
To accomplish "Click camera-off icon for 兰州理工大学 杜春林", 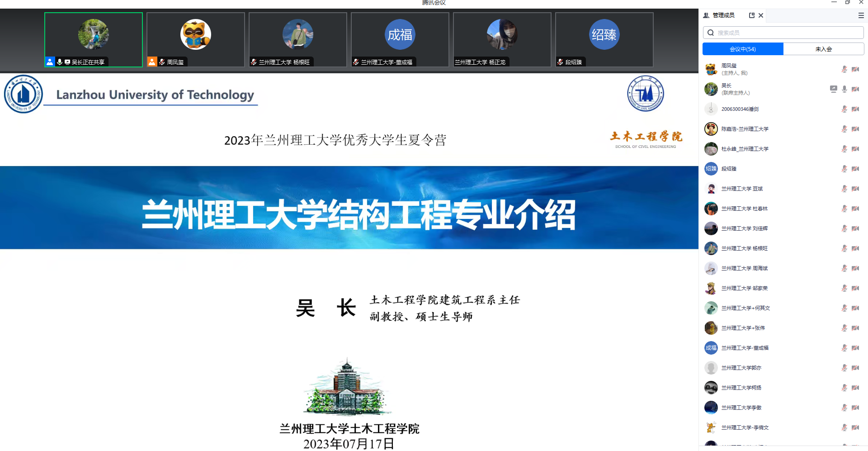I will click(855, 209).
